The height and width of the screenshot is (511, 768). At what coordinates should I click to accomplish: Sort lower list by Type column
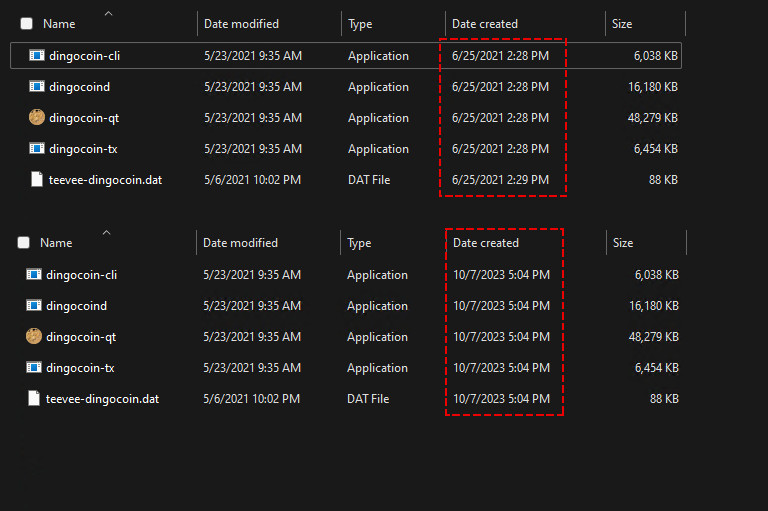pos(359,243)
